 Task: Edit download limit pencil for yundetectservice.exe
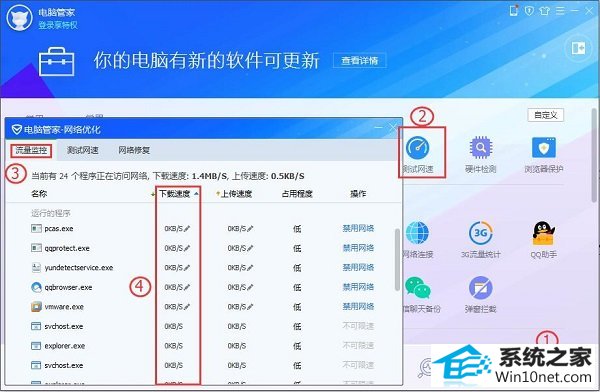(x=187, y=268)
